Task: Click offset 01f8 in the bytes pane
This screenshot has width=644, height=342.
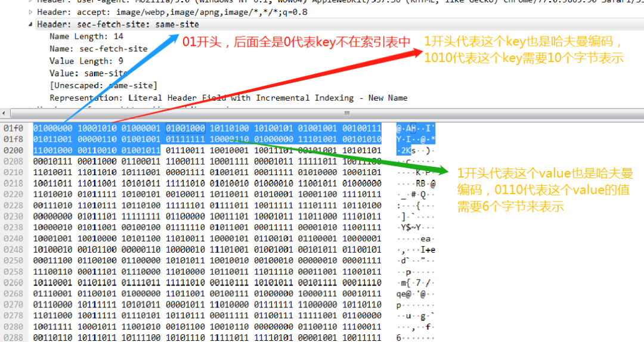Action: pyautogui.click(x=13, y=139)
